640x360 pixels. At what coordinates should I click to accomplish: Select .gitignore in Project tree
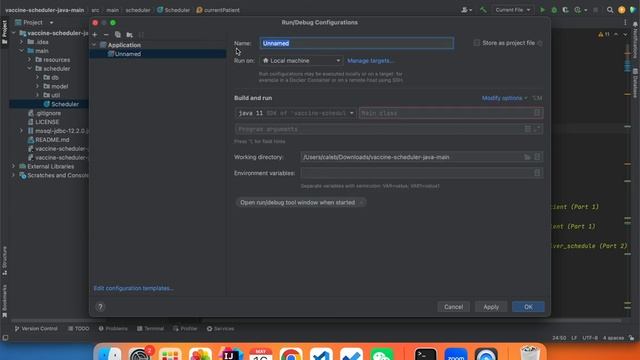(x=44, y=113)
